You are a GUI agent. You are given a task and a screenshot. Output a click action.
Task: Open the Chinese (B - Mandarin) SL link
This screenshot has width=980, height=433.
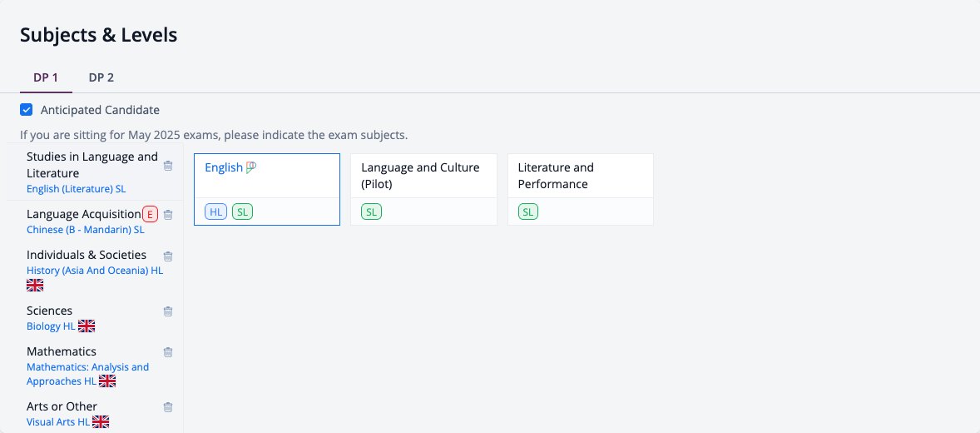click(86, 230)
